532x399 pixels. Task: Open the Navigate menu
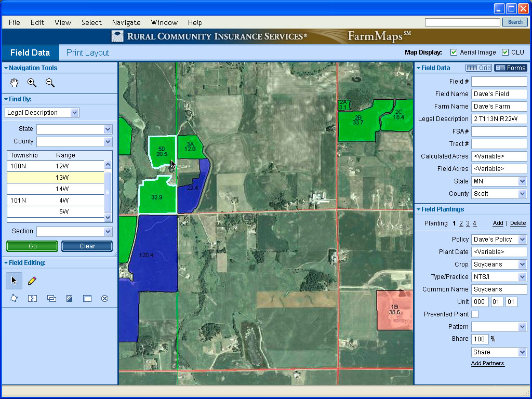pyautogui.click(x=126, y=22)
